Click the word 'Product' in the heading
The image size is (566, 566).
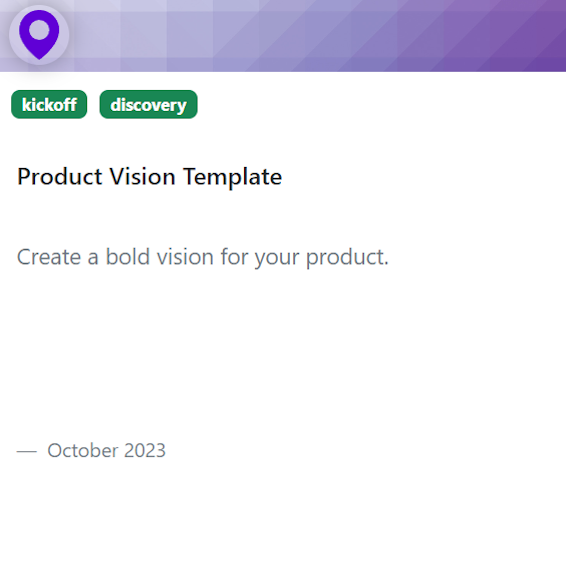(x=60, y=177)
